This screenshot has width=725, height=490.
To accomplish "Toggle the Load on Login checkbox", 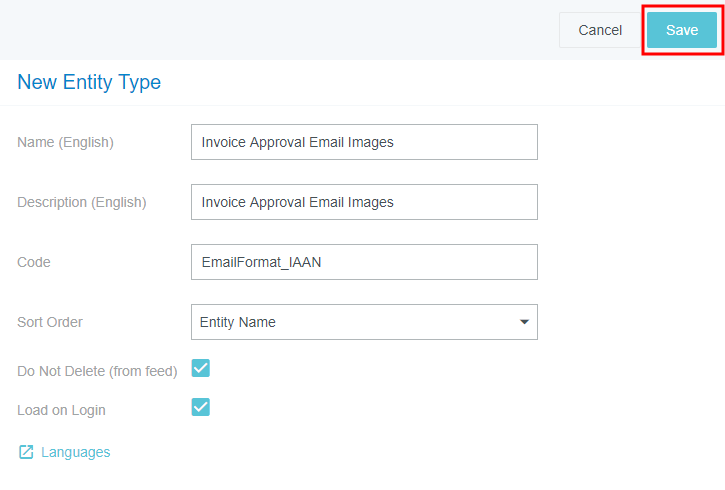I will click(x=201, y=407).
